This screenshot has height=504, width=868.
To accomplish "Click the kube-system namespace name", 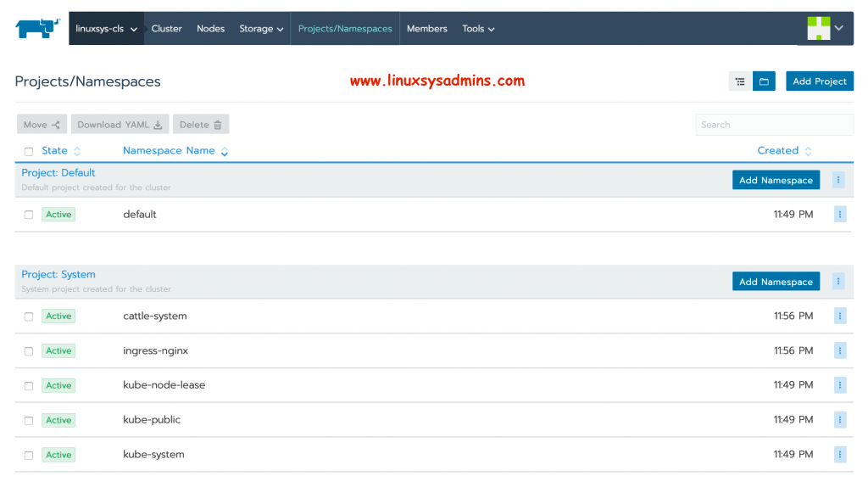I will click(x=153, y=454).
